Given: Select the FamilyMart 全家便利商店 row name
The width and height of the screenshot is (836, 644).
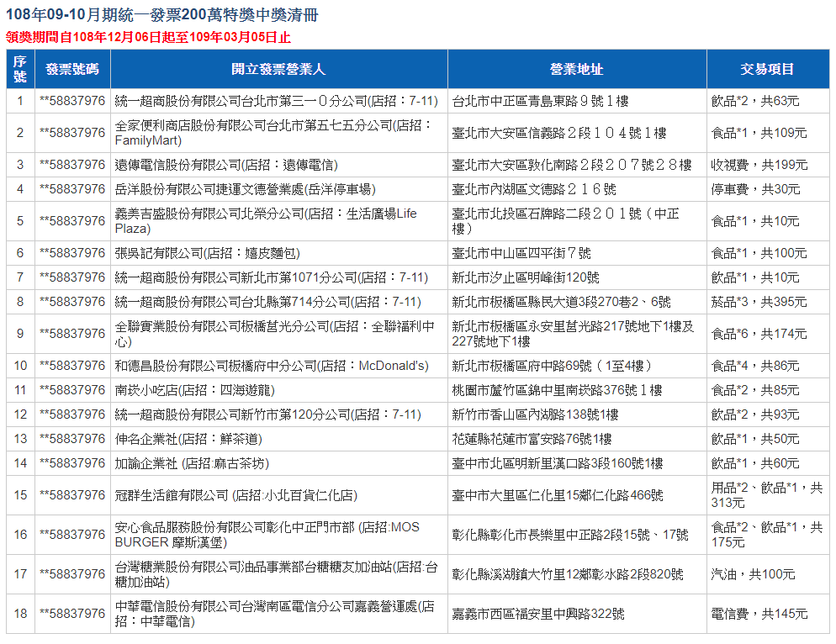Looking at the screenshot, I should point(274,133).
